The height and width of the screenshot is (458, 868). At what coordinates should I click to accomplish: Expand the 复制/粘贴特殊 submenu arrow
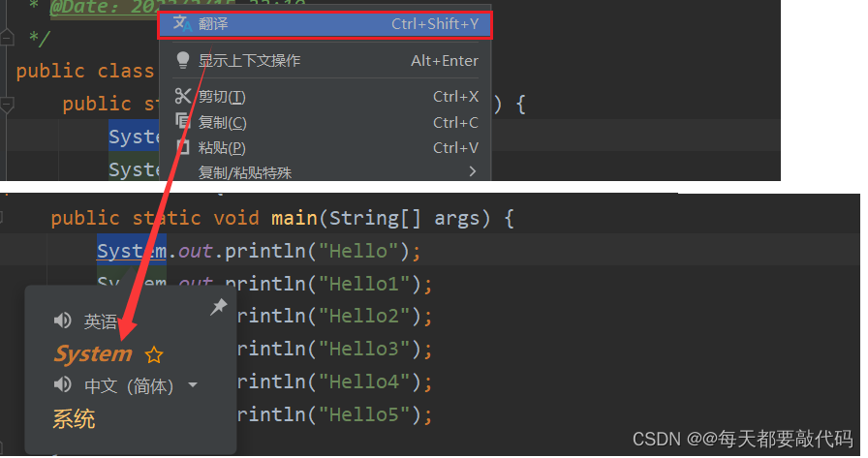[472, 171]
